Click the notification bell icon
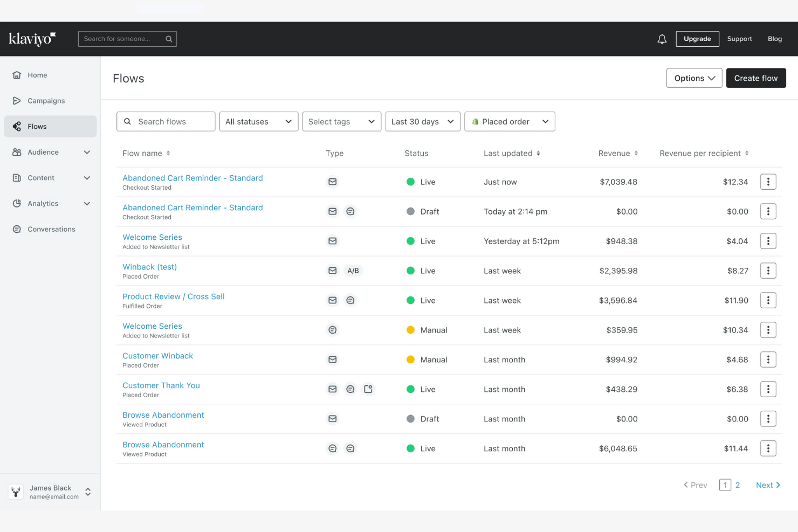This screenshot has width=798, height=532. coord(662,39)
